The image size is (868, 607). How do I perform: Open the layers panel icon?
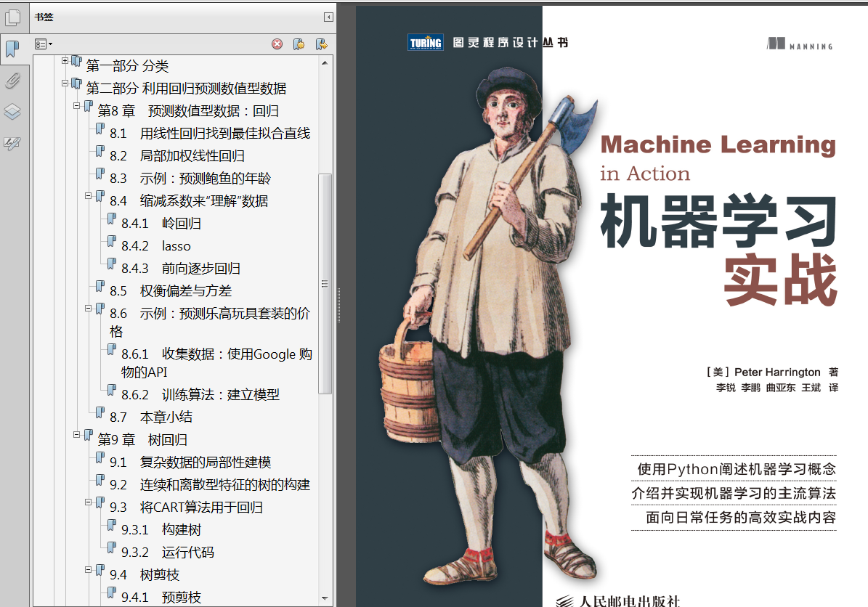tap(12, 113)
